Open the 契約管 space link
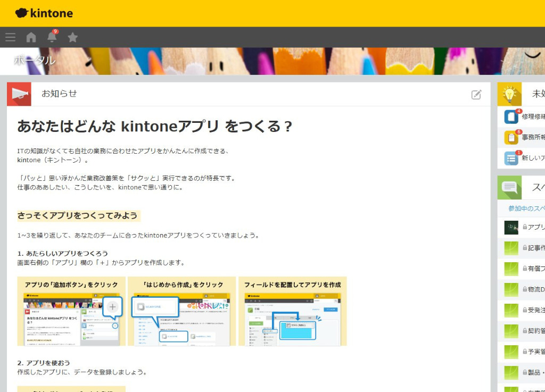The width and height of the screenshot is (545, 392). point(536,331)
